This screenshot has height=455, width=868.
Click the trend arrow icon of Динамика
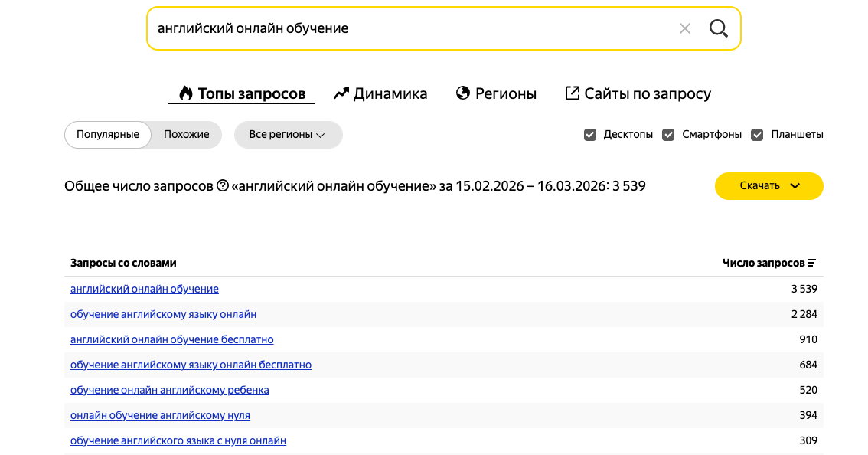click(x=341, y=93)
